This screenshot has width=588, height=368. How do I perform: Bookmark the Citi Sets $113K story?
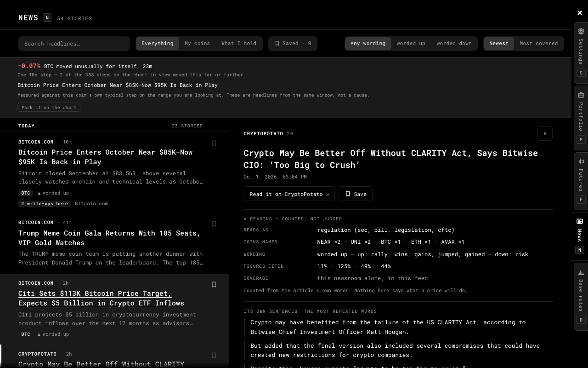pos(214,284)
